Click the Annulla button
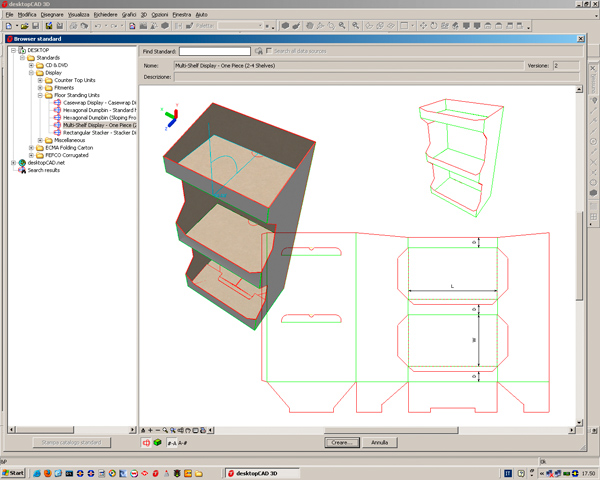The height and width of the screenshot is (480, 600). point(380,442)
